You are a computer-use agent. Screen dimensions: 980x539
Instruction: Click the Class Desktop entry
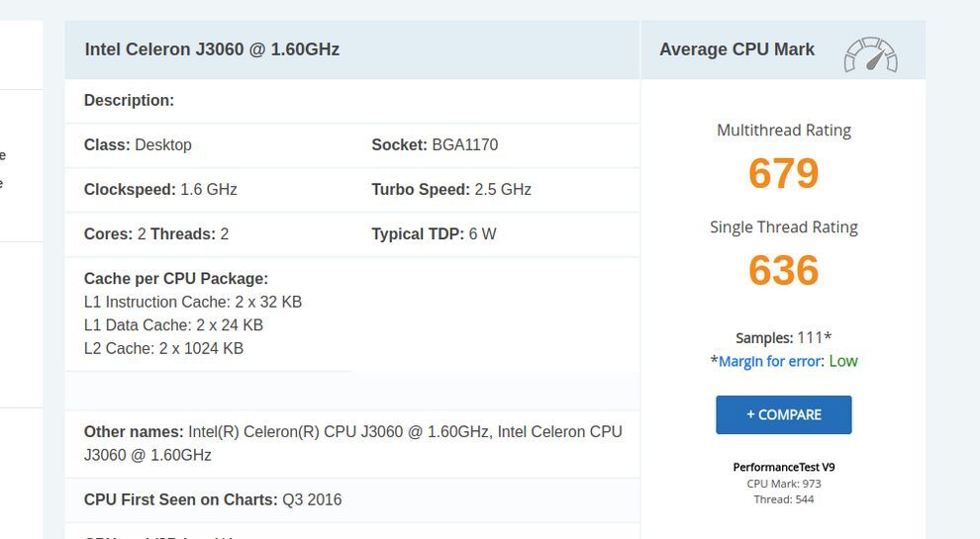point(138,145)
